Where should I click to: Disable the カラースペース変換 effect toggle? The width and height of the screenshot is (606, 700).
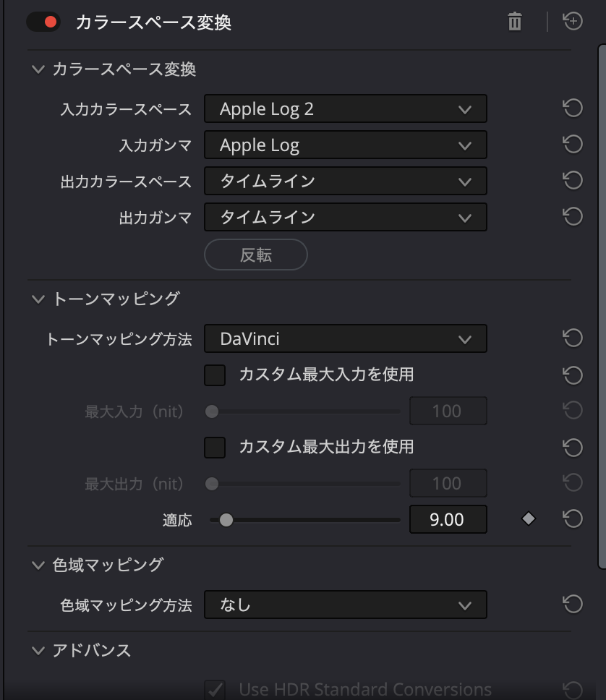point(43,22)
